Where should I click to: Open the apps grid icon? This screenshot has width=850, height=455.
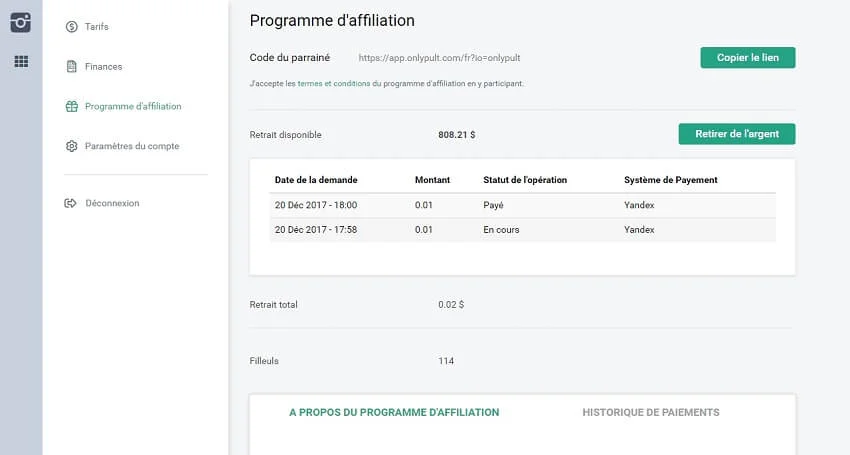[21, 62]
